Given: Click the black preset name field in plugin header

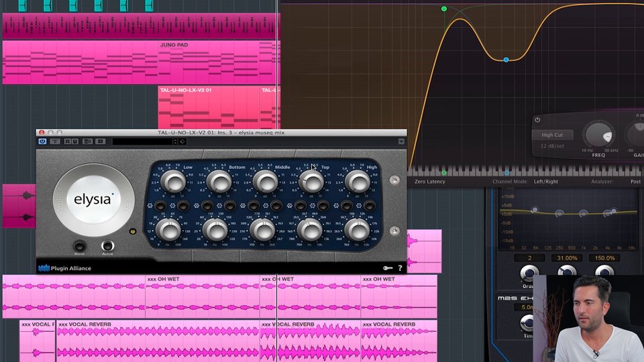Looking at the screenshot, I should 142,141.
